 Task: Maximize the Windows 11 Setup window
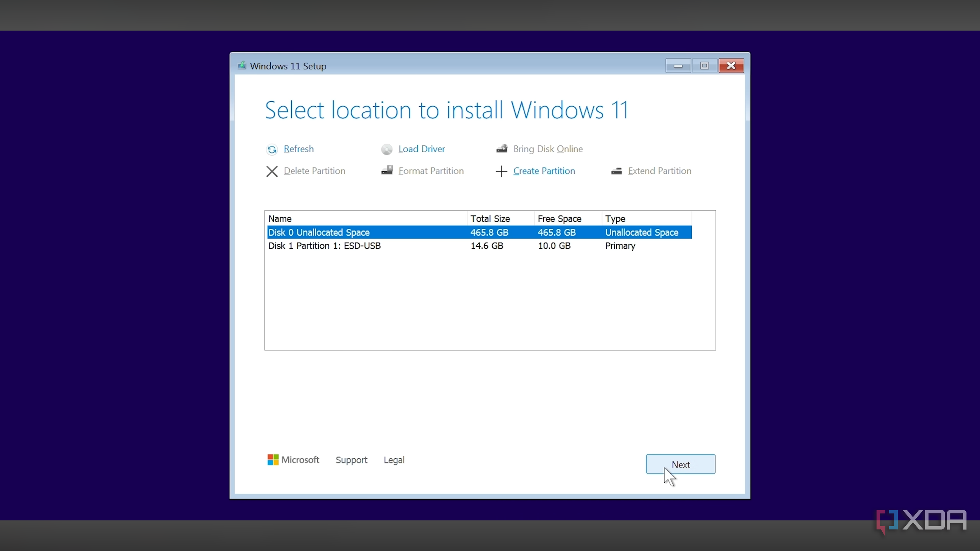(704, 66)
